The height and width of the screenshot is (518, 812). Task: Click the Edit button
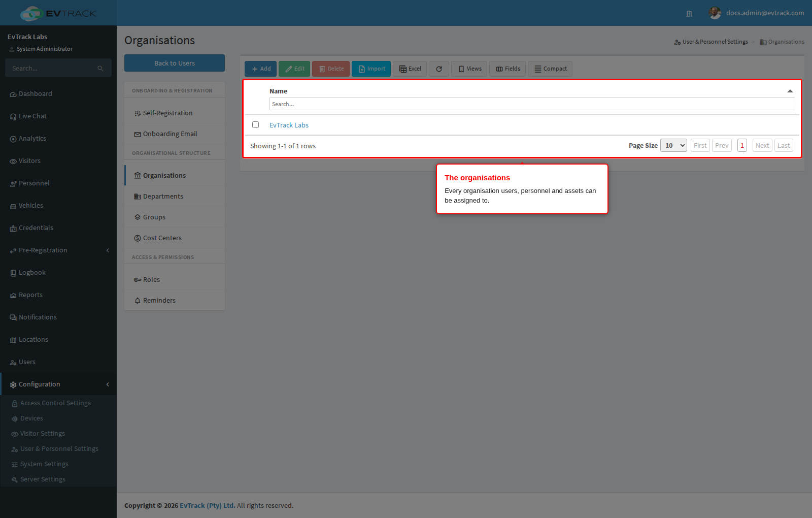tap(294, 69)
